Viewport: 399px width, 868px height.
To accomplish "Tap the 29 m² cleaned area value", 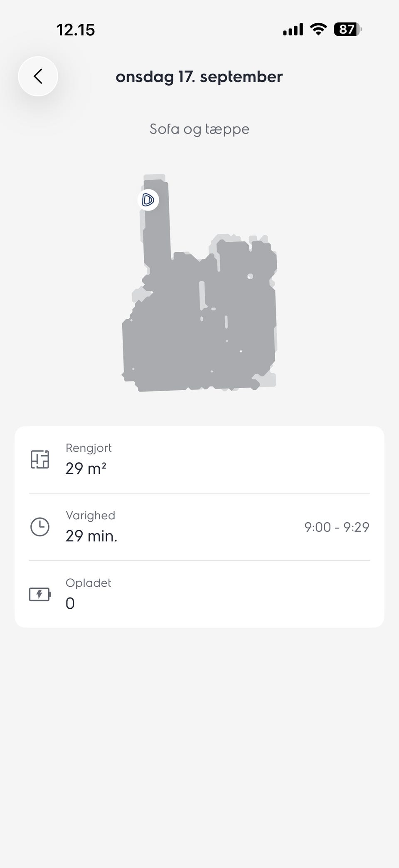I will point(86,469).
